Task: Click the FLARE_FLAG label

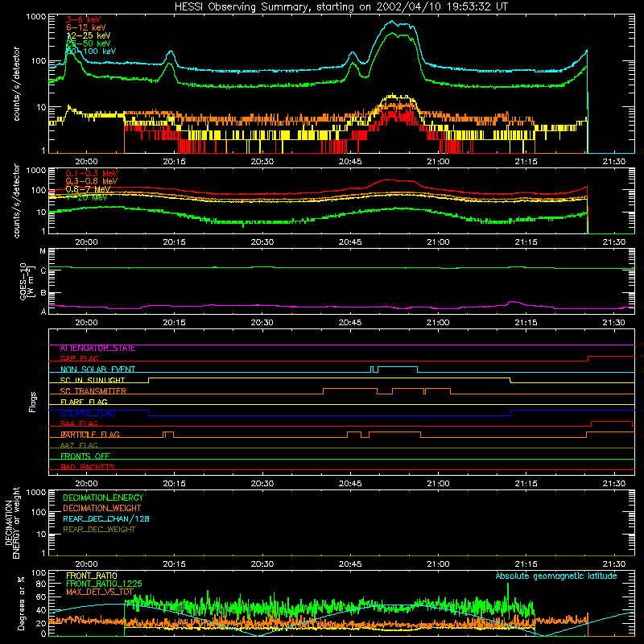Action: click(x=84, y=402)
